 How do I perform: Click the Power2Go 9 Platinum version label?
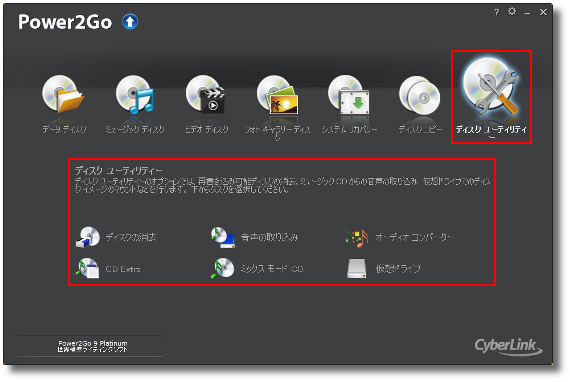click(93, 346)
